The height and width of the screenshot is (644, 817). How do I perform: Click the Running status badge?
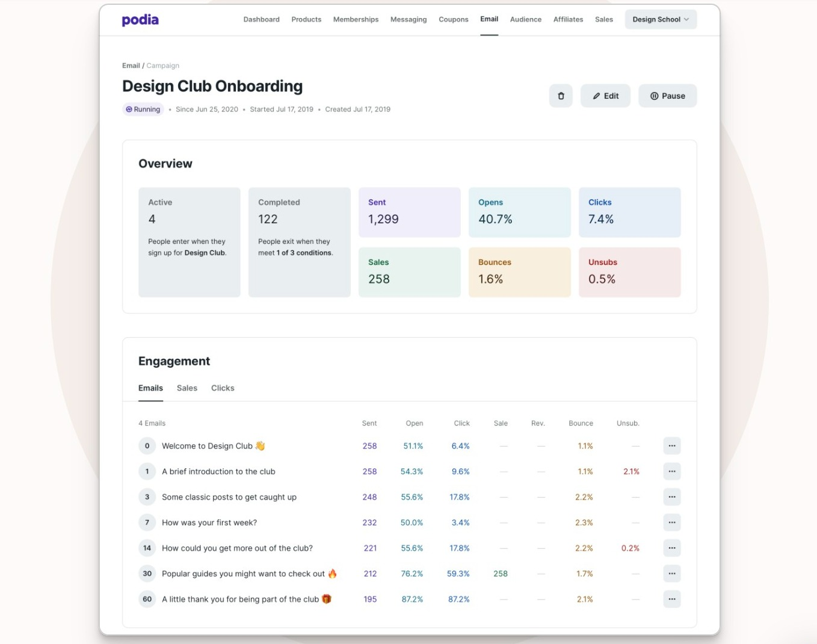click(x=143, y=110)
